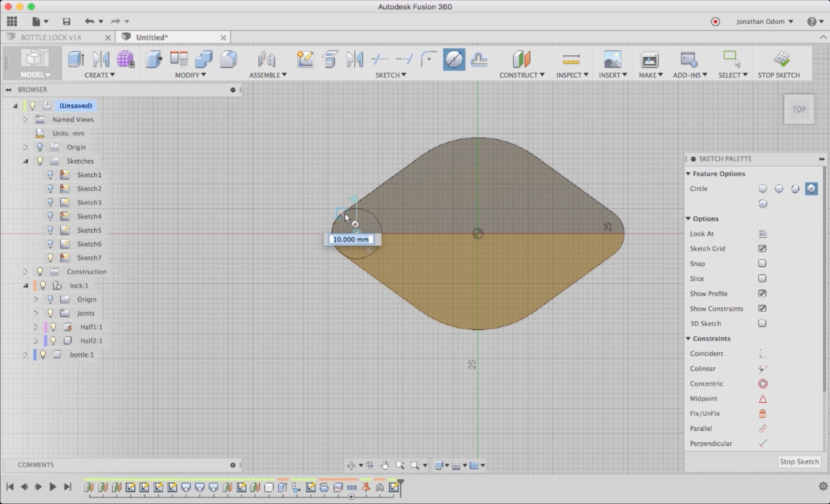
Task: Uncheck the Sketch Grid checkbox
Action: pyautogui.click(x=762, y=249)
